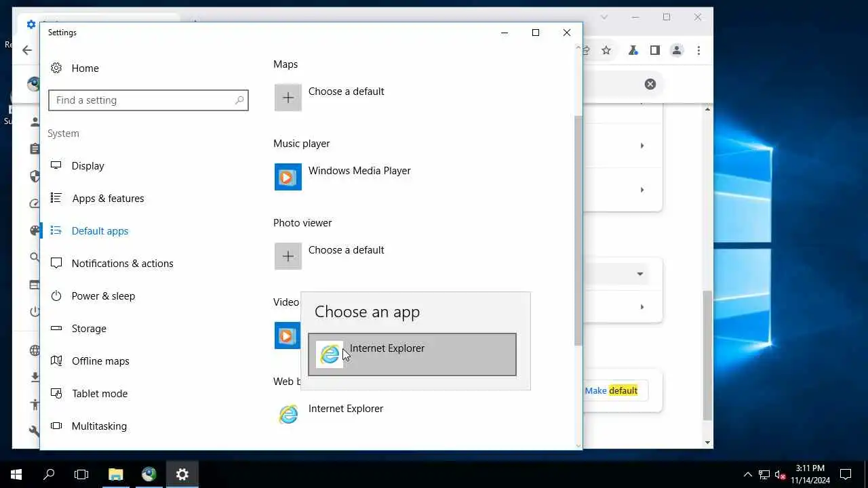
Task: Click the Power & sleep icon
Action: pyautogui.click(x=56, y=296)
